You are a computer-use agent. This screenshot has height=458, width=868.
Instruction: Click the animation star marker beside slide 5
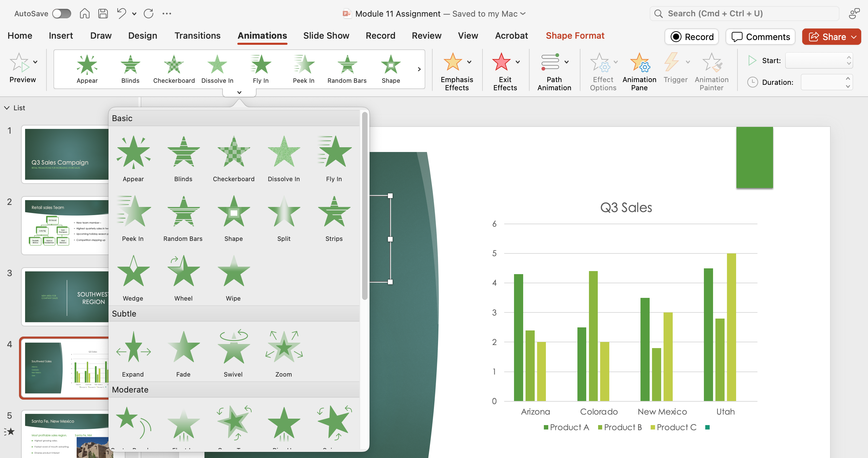pyautogui.click(x=10, y=432)
